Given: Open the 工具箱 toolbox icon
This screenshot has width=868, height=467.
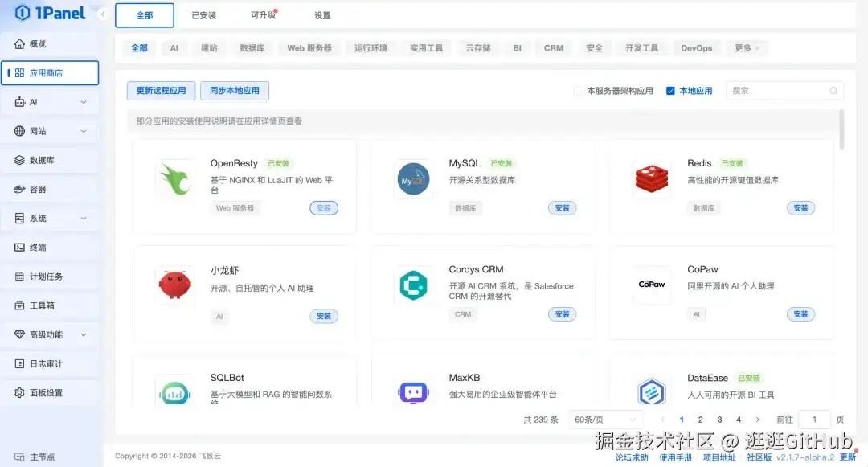Looking at the screenshot, I should tap(19, 305).
